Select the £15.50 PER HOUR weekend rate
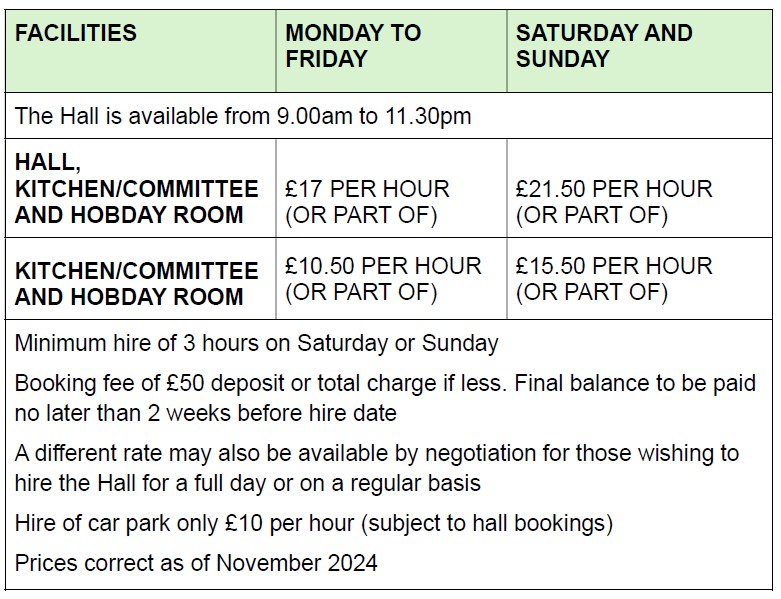 tap(614, 267)
